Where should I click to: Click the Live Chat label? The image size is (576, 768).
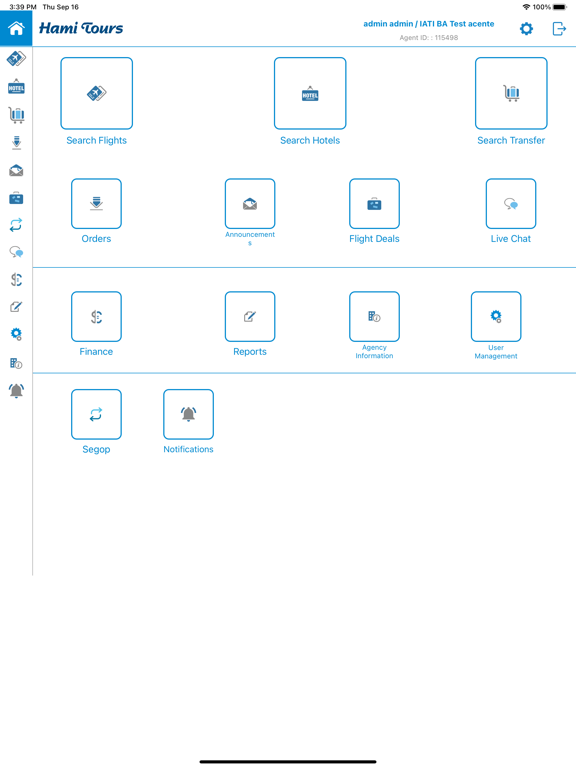(511, 239)
